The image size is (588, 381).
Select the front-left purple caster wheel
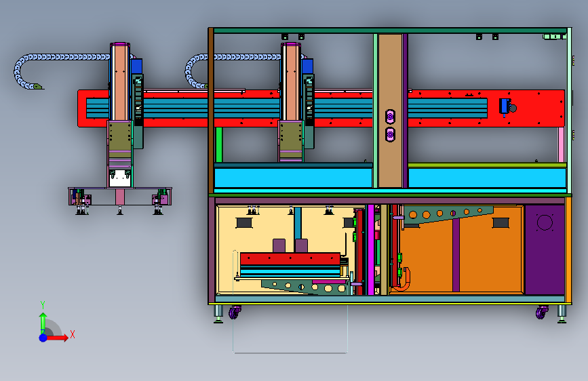(x=235, y=313)
